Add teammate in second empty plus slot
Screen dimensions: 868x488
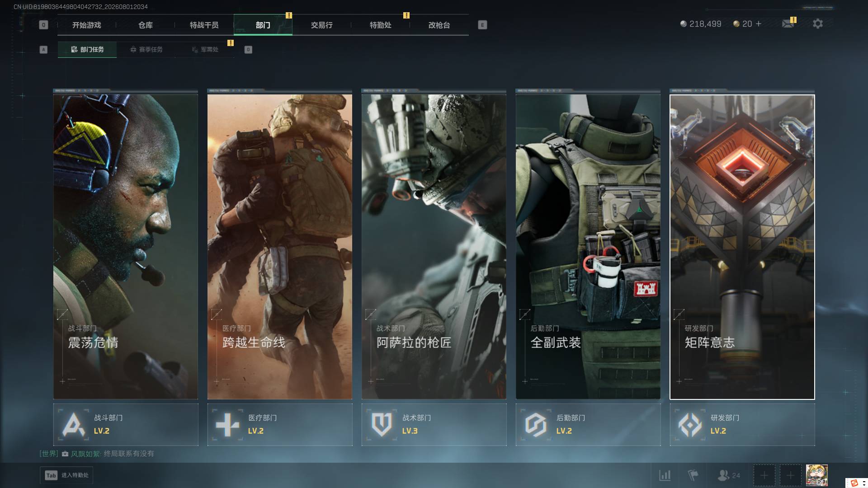790,475
